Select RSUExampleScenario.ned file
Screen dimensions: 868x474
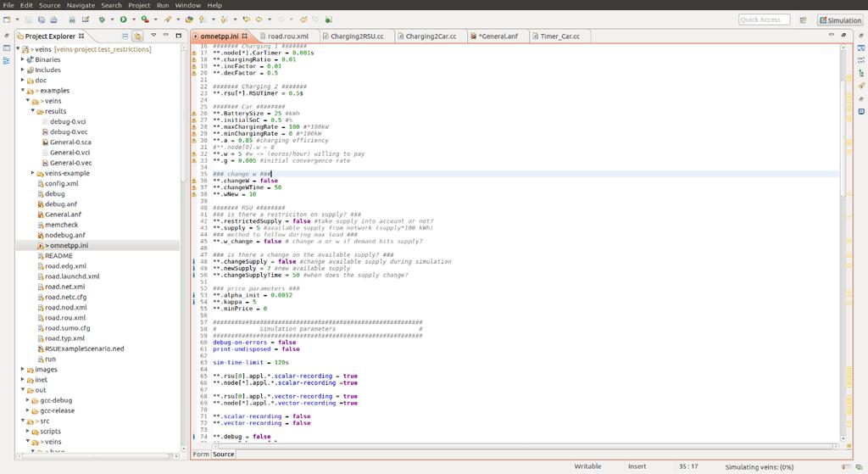(x=84, y=349)
